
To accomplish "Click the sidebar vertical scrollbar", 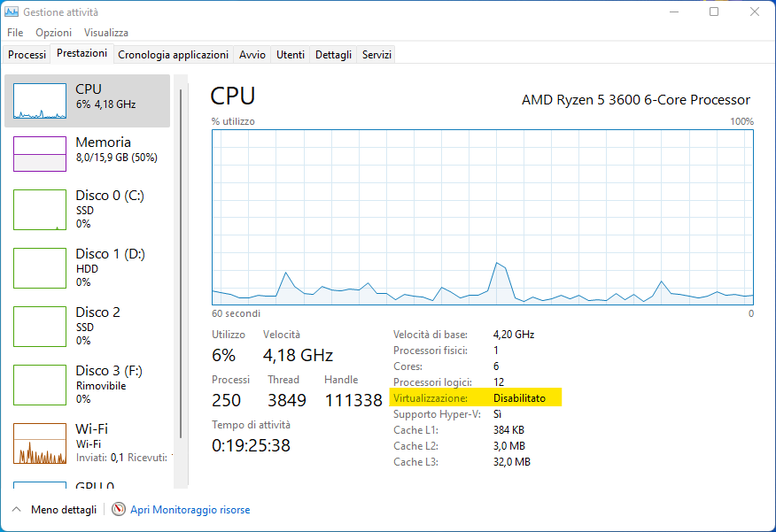I will [x=181, y=266].
